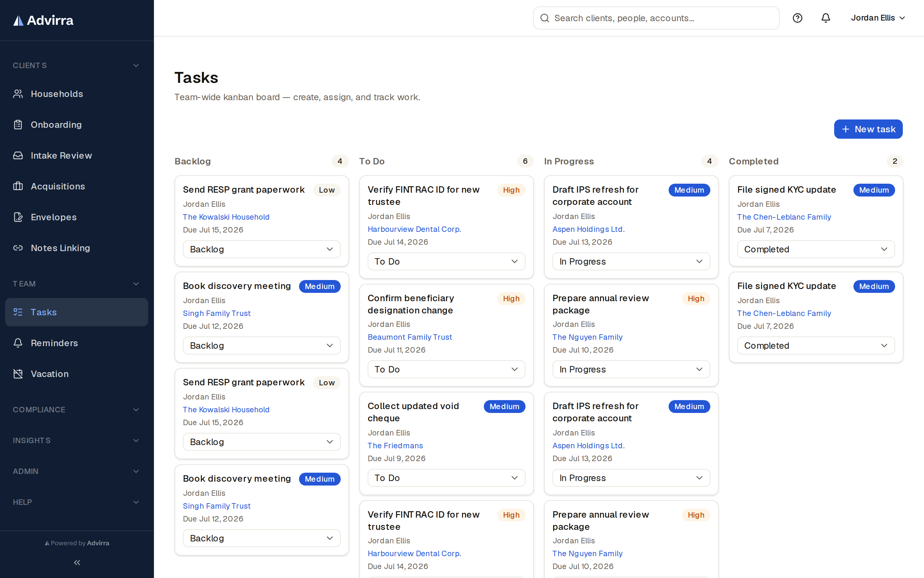Click the Powered by Advirra footer
924x578 pixels.
click(77, 543)
